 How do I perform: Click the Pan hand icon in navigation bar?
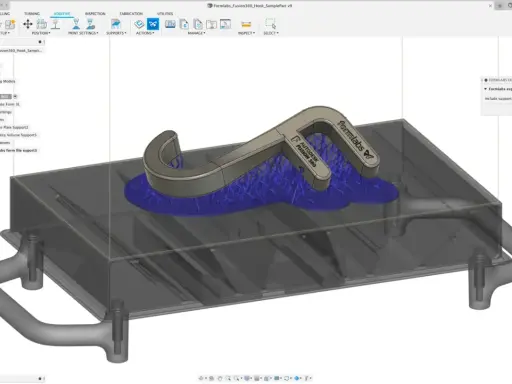220,378
